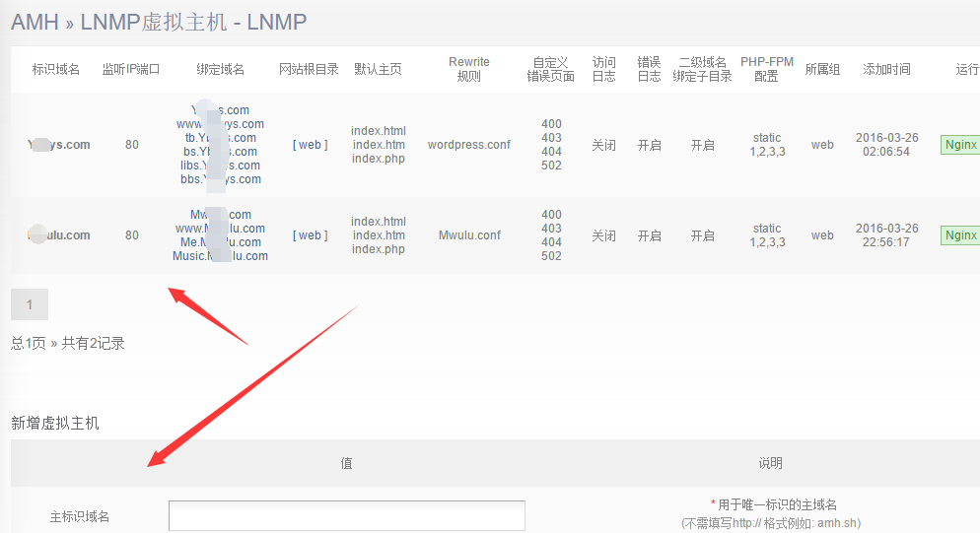The height and width of the screenshot is (533, 980).
Task: Click the wordpress.conf rewrite rule
Action: point(468,145)
